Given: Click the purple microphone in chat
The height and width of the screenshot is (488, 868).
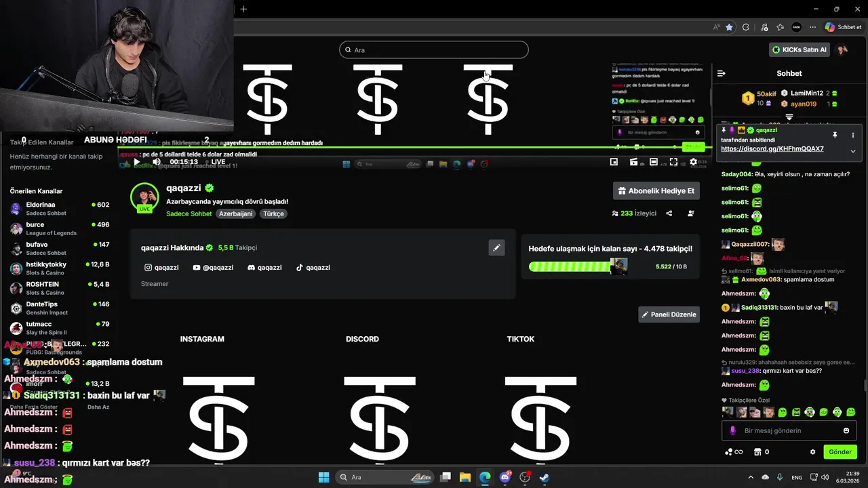Looking at the screenshot, I should [732, 430].
